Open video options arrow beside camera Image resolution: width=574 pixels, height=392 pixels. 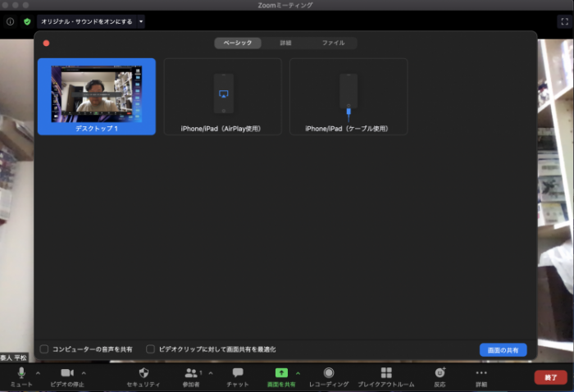point(84,373)
